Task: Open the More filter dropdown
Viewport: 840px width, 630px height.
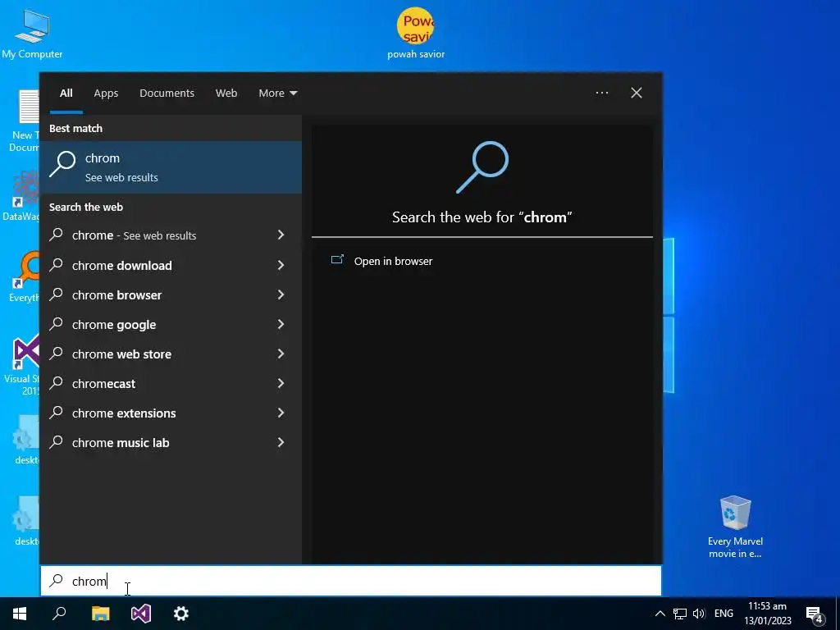Action: (x=277, y=94)
